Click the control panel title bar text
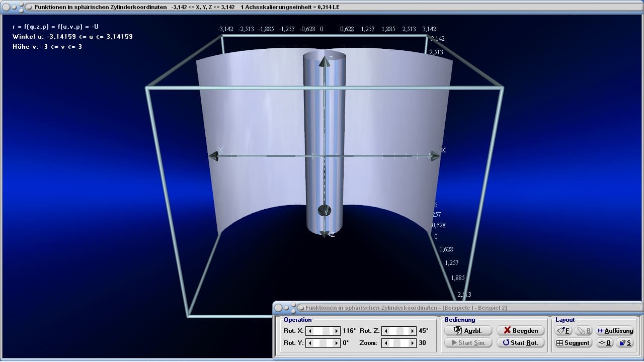Screen dimensions: 644x362 (x=406, y=308)
